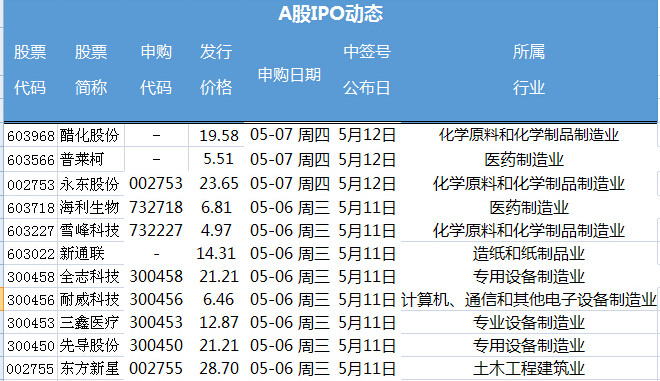Screen dimensions: 660x381
Task: Click stock code cell 603968
Action: [x=31, y=136]
